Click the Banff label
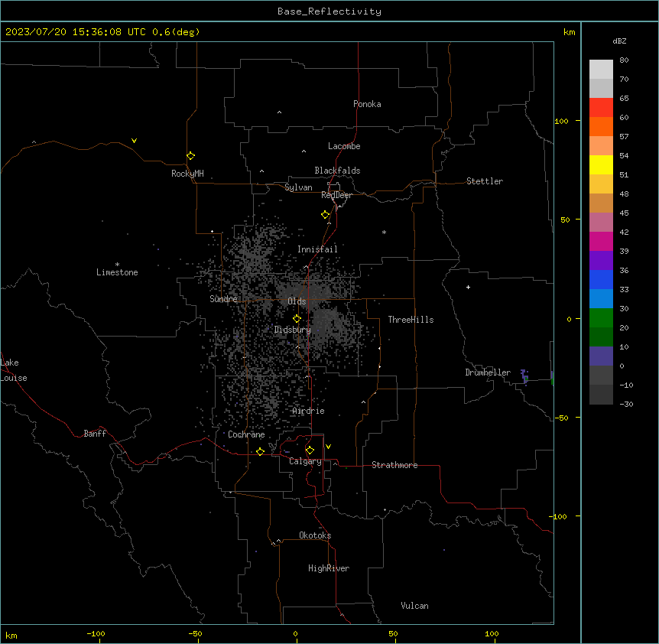 [95, 434]
